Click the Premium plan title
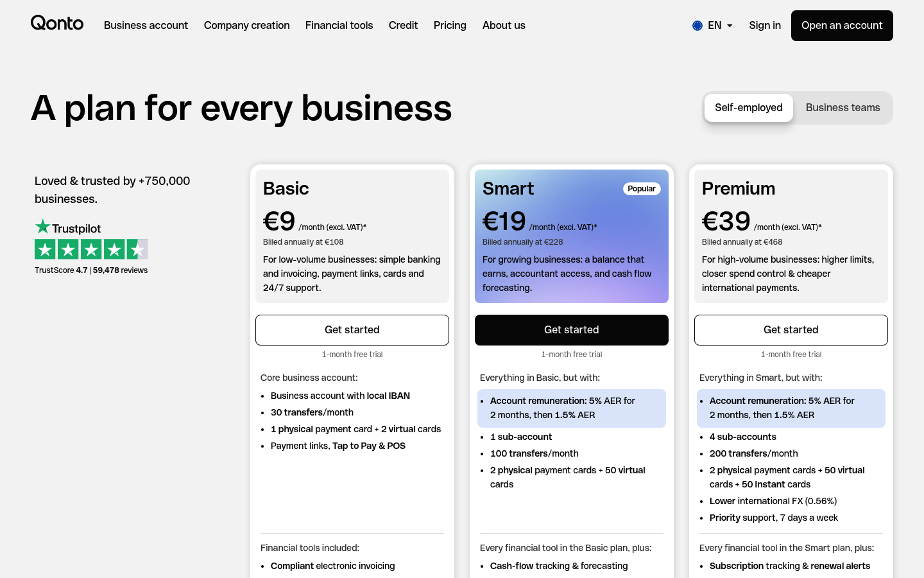This screenshot has height=578, width=924. (739, 189)
